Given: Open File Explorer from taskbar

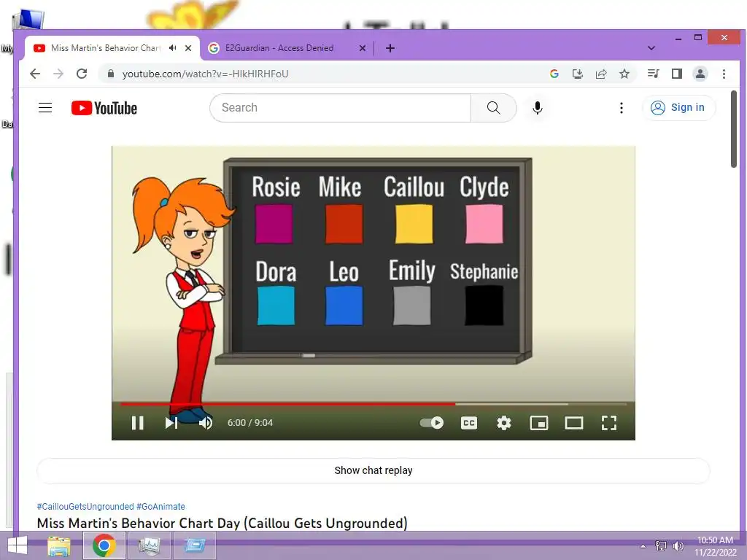Looking at the screenshot, I should click(59, 545).
